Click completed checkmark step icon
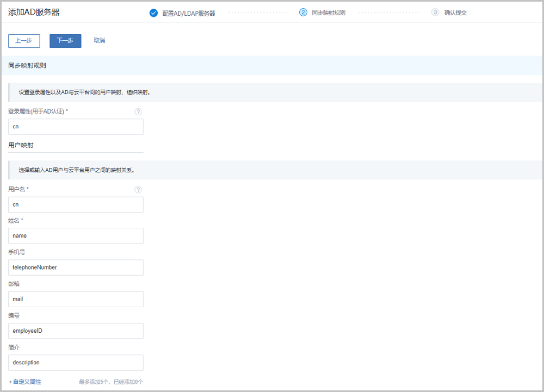 click(x=153, y=13)
